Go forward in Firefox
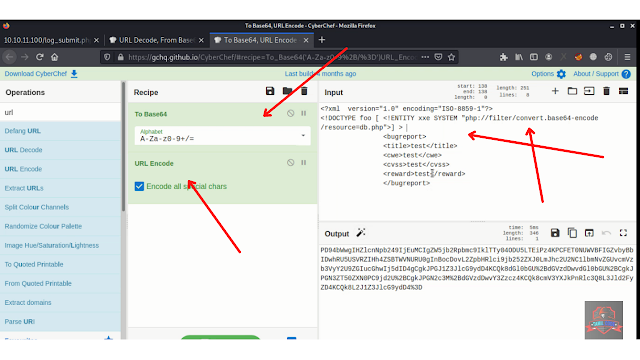This screenshot has height=360, width=640. 25,57
